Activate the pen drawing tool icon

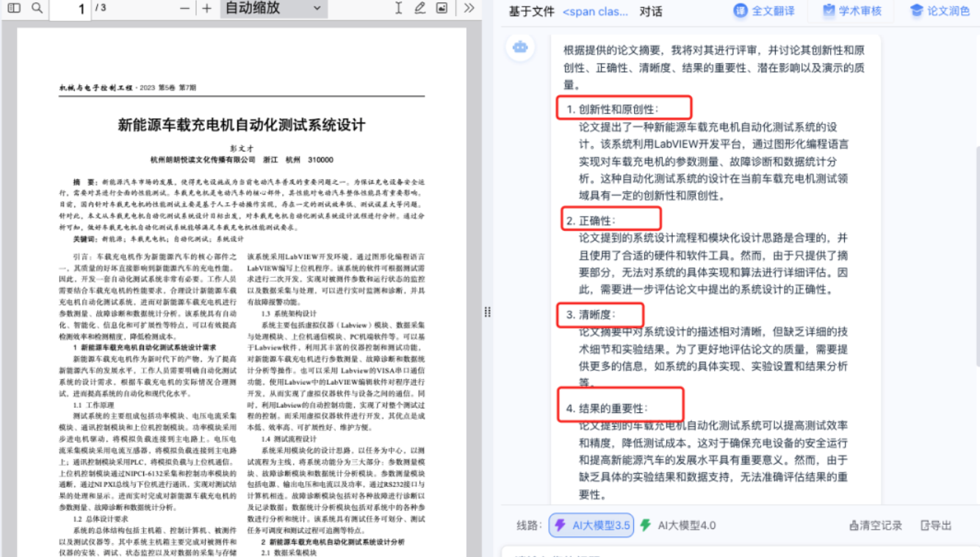point(419,8)
